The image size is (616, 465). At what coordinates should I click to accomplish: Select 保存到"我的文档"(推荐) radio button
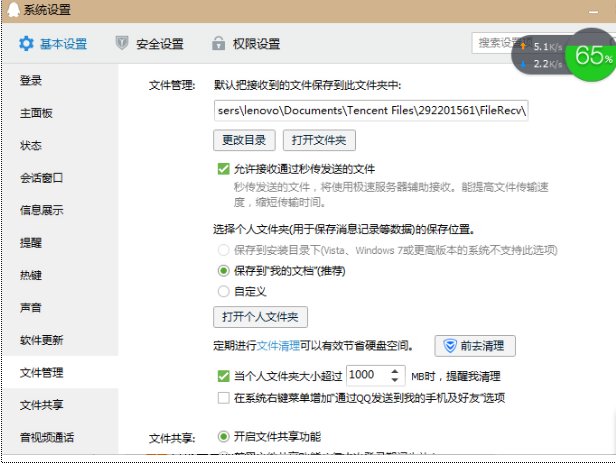point(224,271)
